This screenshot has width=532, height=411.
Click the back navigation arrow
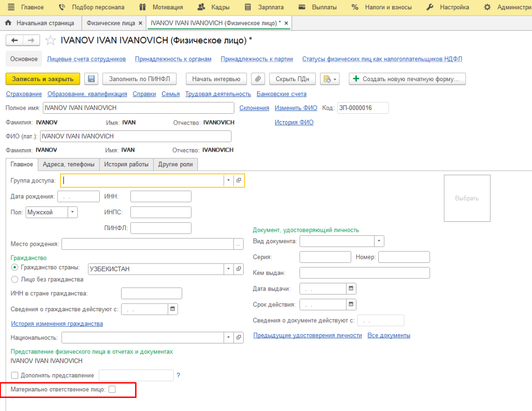pyautogui.click(x=14, y=41)
